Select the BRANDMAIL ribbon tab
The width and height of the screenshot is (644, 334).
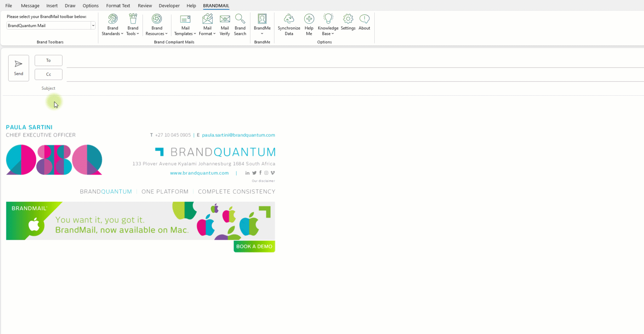(216, 6)
